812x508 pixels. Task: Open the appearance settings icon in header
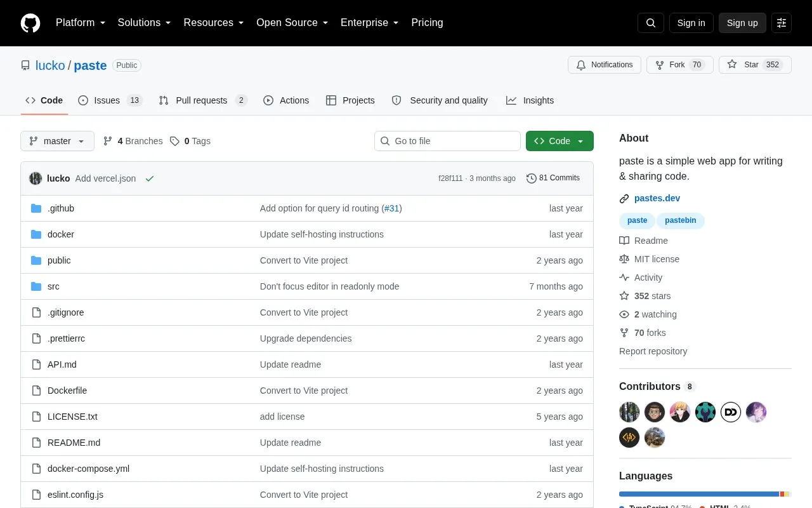[782, 23]
